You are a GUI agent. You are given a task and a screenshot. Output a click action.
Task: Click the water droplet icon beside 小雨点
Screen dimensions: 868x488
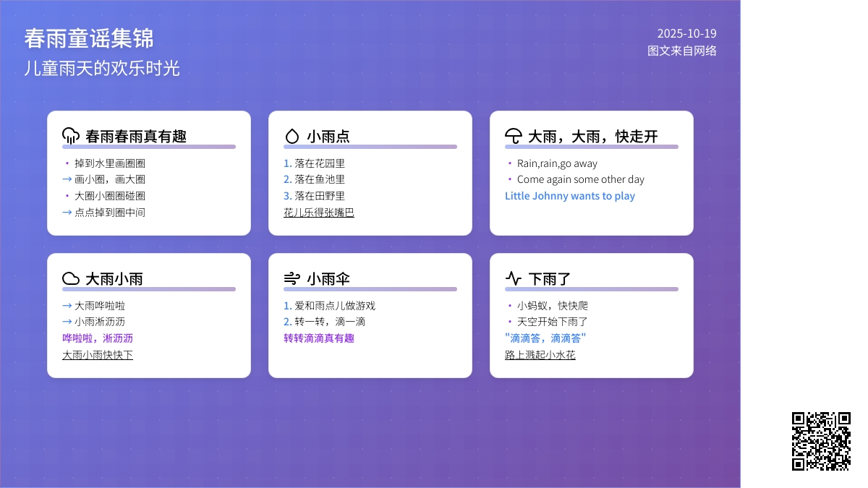coord(292,136)
